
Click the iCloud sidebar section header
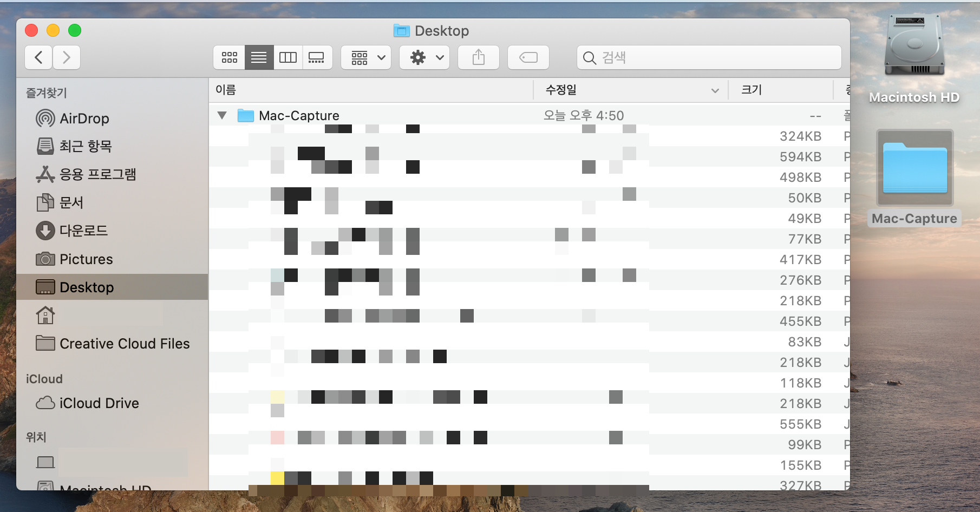click(x=44, y=379)
